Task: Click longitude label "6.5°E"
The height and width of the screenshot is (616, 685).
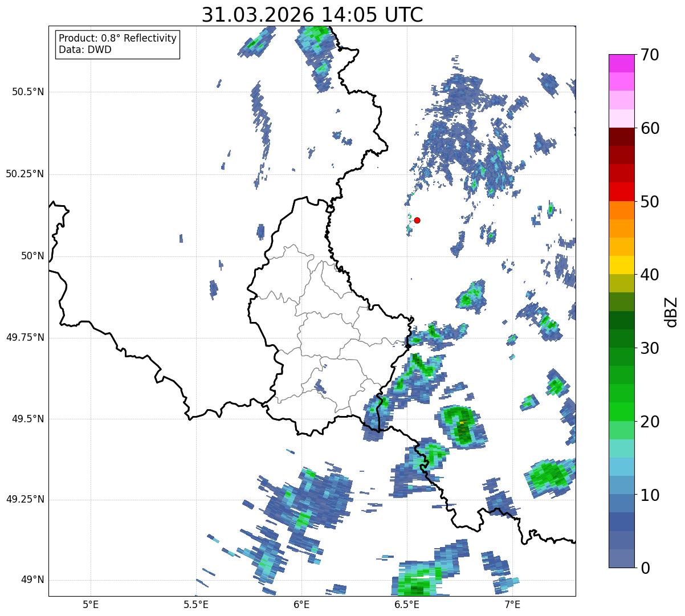Action: (x=407, y=604)
